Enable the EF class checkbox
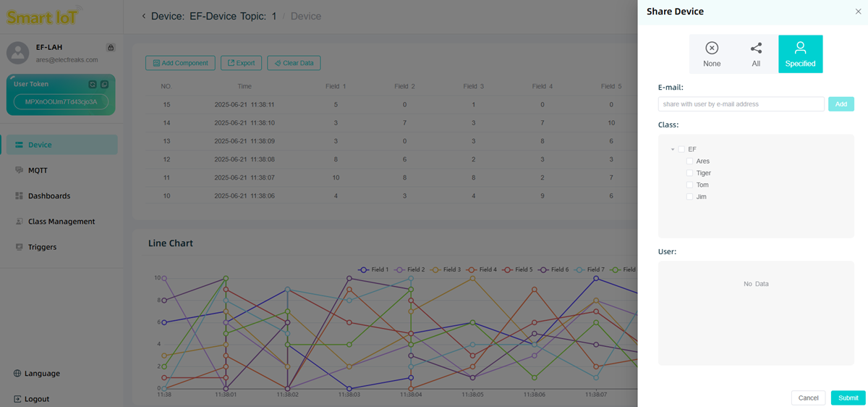868x407 pixels. (681, 149)
